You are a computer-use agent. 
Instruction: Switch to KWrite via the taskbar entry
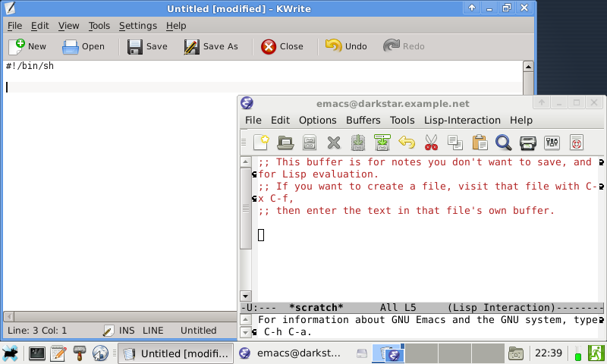(177, 353)
